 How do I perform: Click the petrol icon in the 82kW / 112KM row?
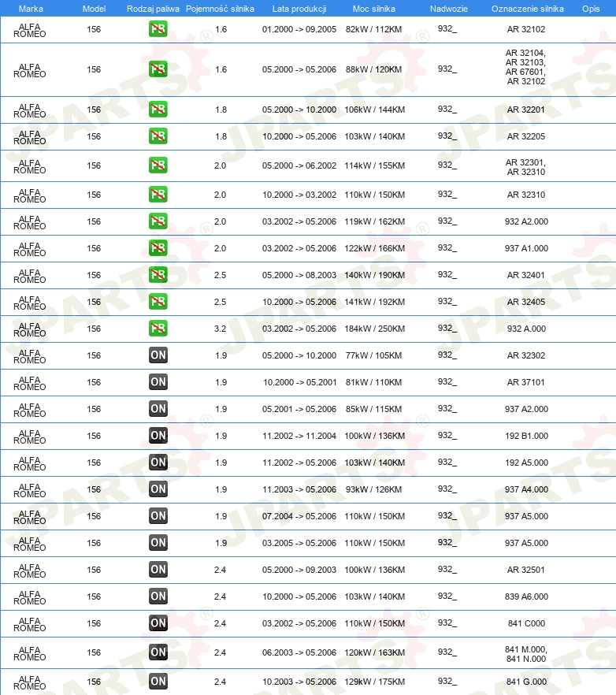click(158, 29)
